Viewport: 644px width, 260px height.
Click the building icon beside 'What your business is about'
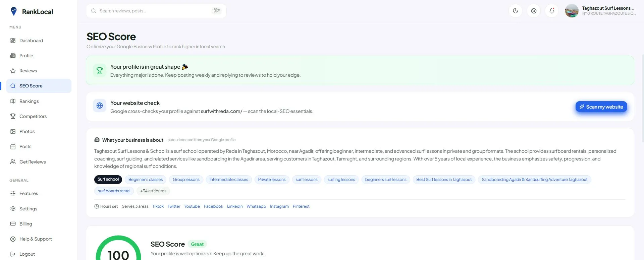pos(97,140)
